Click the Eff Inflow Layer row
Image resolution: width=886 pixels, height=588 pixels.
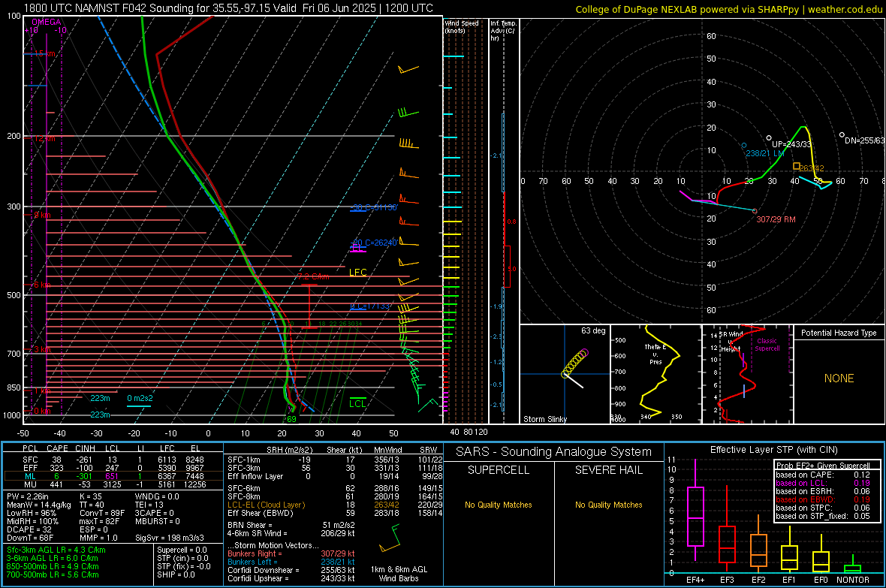[x=335, y=476]
